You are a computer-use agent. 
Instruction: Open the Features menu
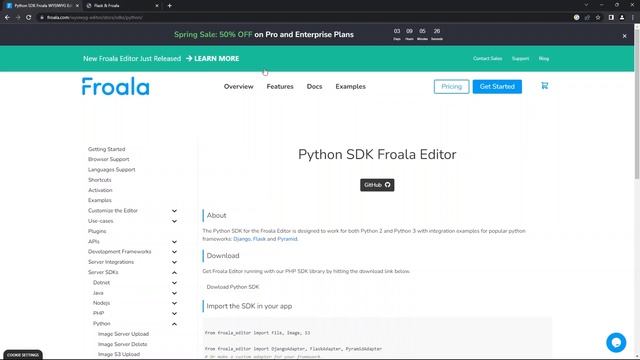pyautogui.click(x=280, y=87)
